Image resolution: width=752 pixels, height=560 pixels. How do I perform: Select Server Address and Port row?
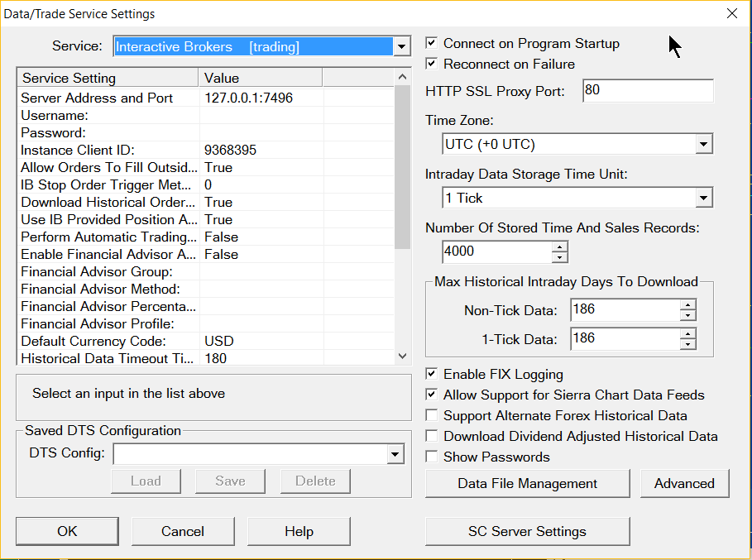(206, 98)
